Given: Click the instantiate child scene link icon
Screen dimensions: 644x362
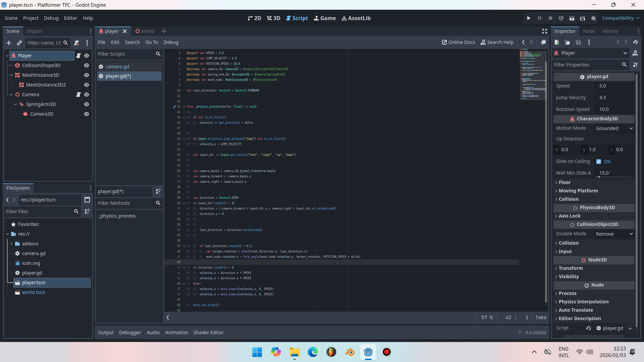Looking at the screenshot, I should 19,43.
